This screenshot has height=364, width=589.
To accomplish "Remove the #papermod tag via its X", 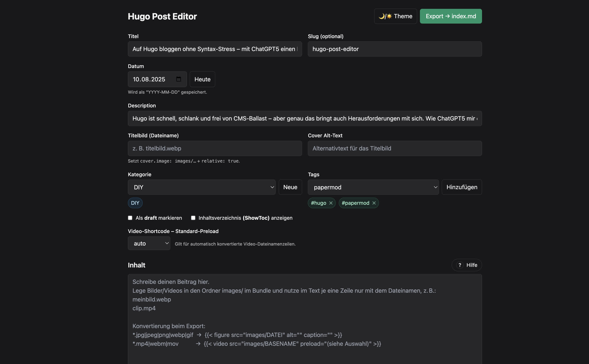I will [374, 203].
